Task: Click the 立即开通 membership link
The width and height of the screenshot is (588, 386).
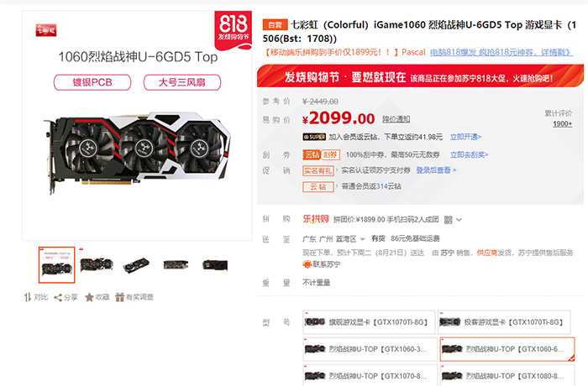Action: [x=465, y=137]
